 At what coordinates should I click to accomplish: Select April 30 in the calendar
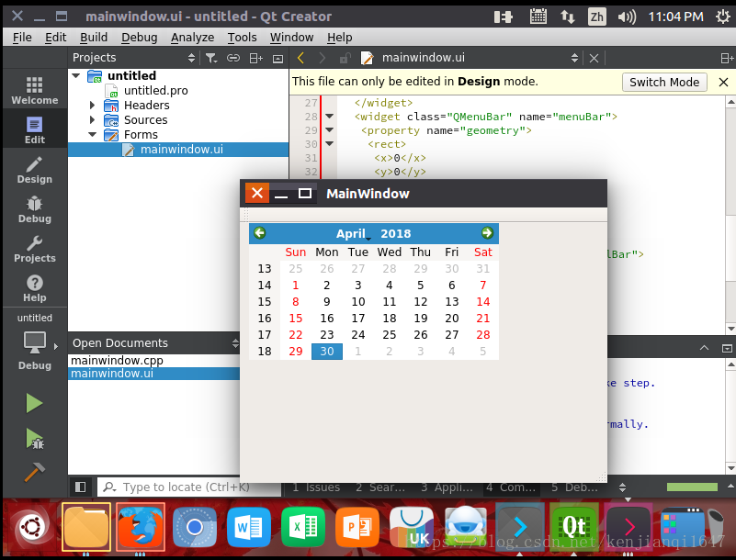tap(327, 352)
